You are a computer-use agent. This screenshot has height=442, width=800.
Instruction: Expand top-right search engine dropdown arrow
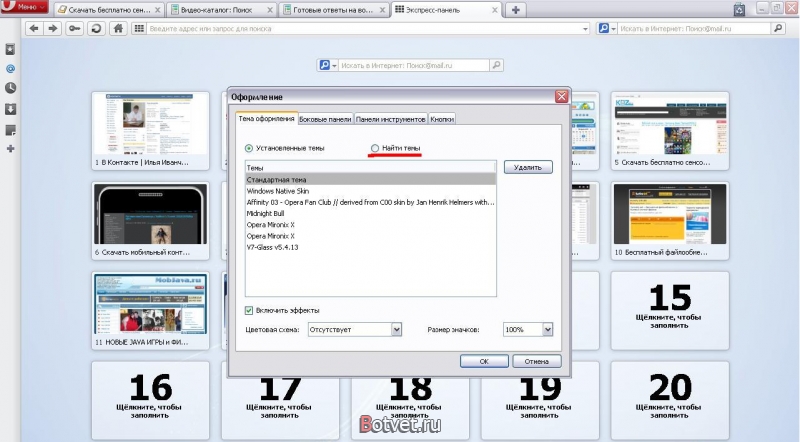613,29
